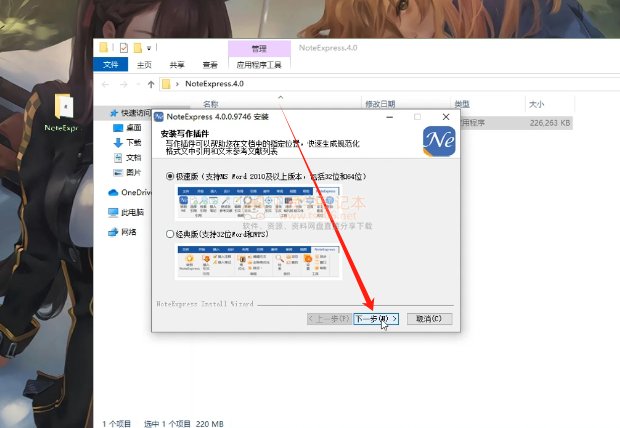Click the 极速版 ribbon preview image
This screenshot has height=428, width=620.
pos(258,203)
